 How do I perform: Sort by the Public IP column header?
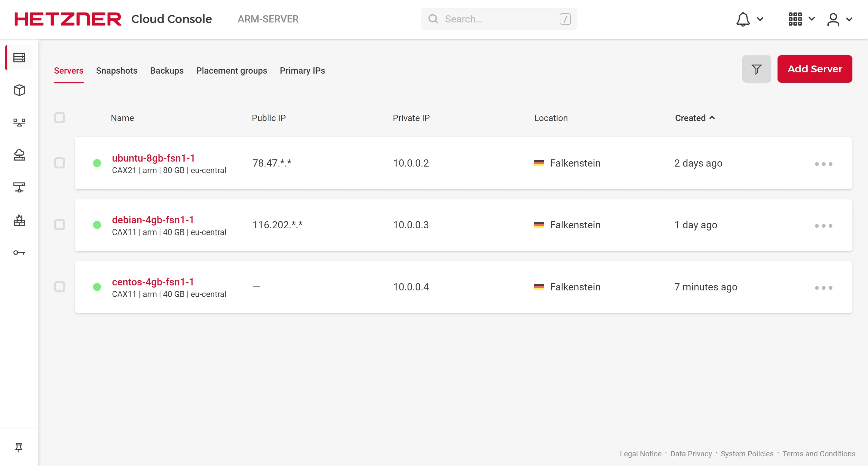click(269, 118)
